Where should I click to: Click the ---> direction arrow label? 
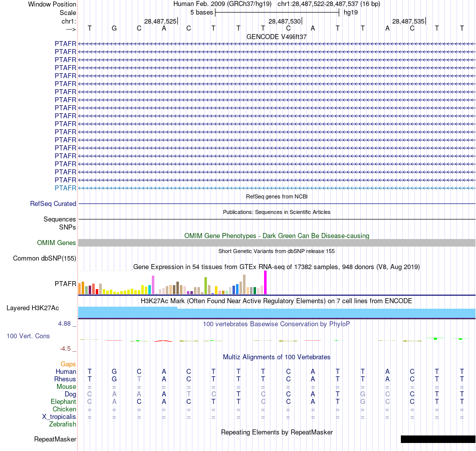point(71,29)
